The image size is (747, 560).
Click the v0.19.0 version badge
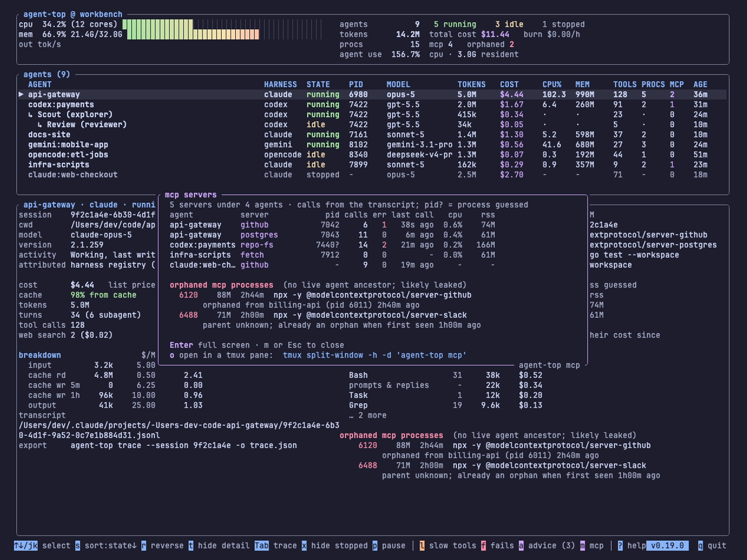click(x=667, y=545)
